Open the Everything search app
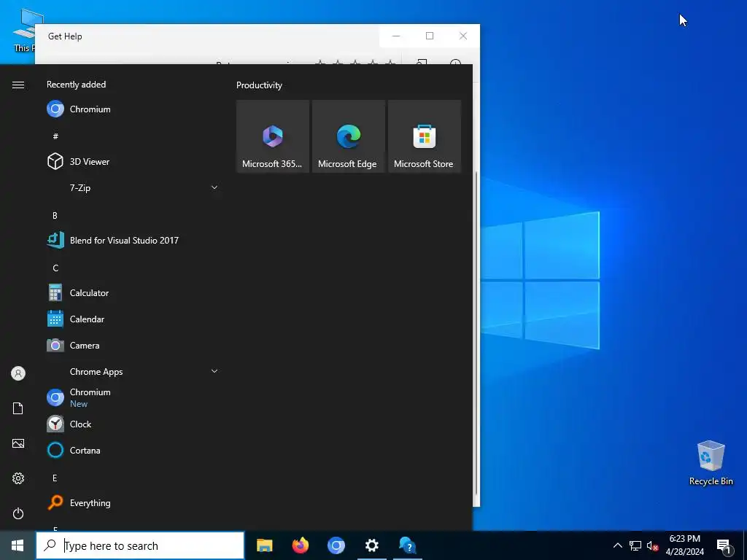Screen dimensions: 747x560 click(133, 503)
